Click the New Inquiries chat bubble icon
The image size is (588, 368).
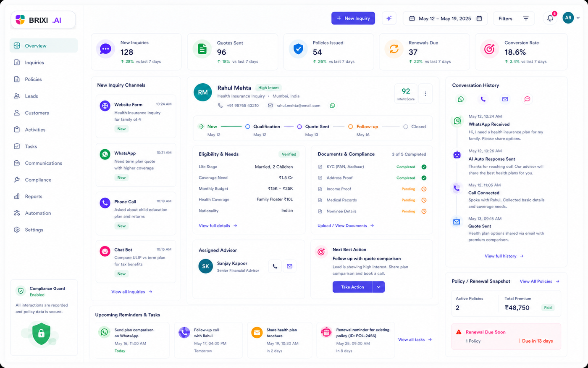tap(105, 49)
